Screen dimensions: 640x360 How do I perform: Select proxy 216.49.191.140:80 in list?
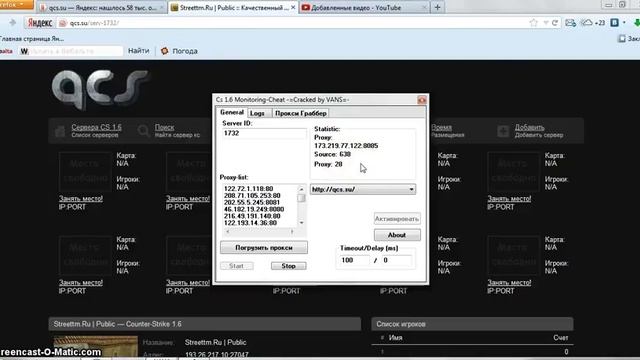(x=252, y=216)
